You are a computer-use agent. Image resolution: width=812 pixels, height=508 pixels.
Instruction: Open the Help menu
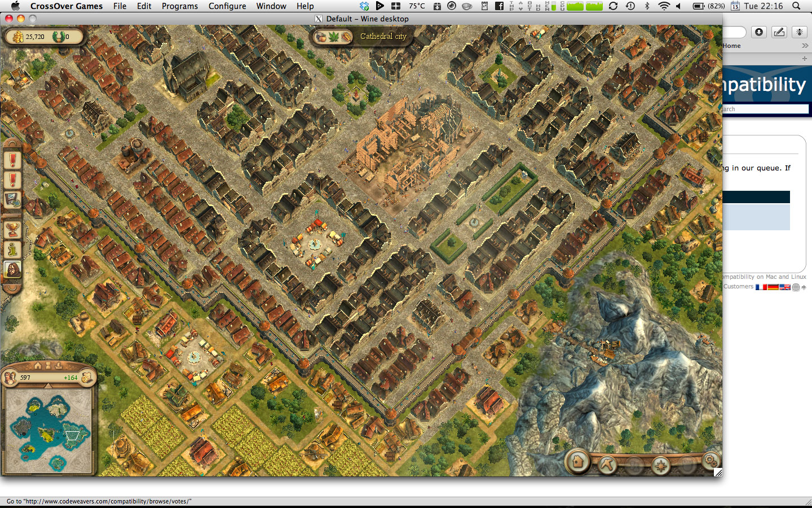[x=305, y=6]
